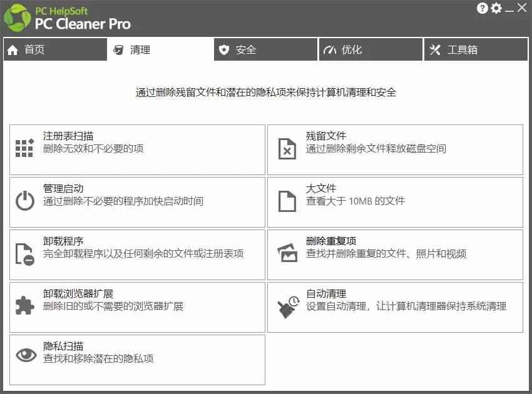Open 删除重复项 duplicate remover
The height and width of the screenshot is (394, 532).
tap(396, 255)
